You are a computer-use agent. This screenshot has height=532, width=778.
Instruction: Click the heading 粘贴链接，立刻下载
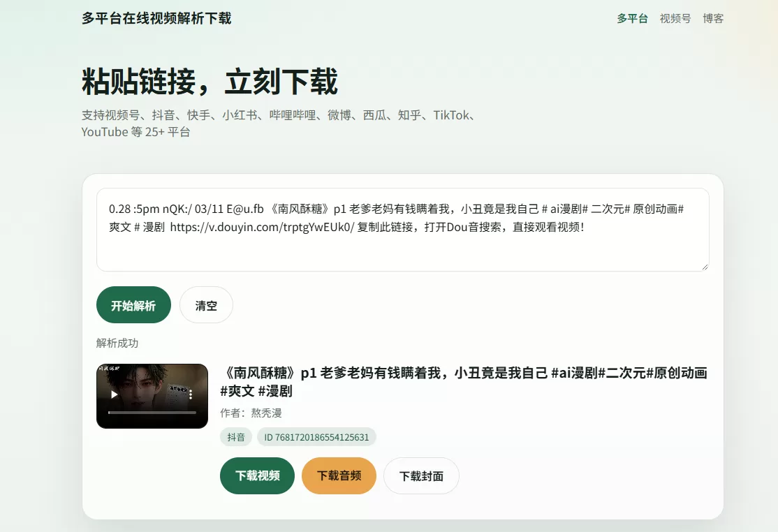click(210, 81)
